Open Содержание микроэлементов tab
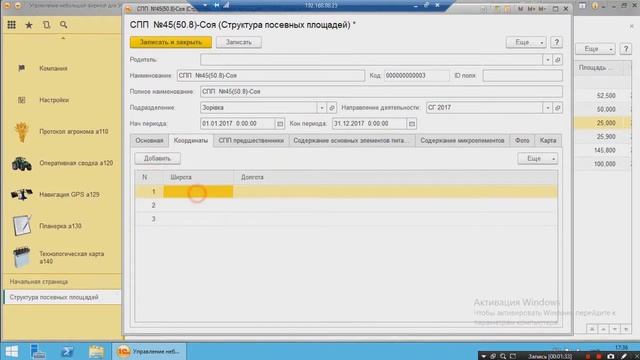Viewport: 640px width, 360px height. 462,140
